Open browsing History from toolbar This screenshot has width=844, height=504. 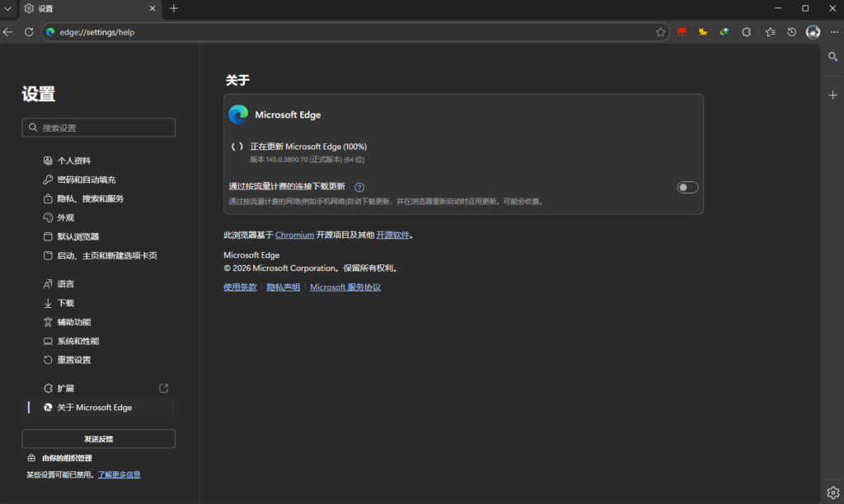click(x=791, y=32)
